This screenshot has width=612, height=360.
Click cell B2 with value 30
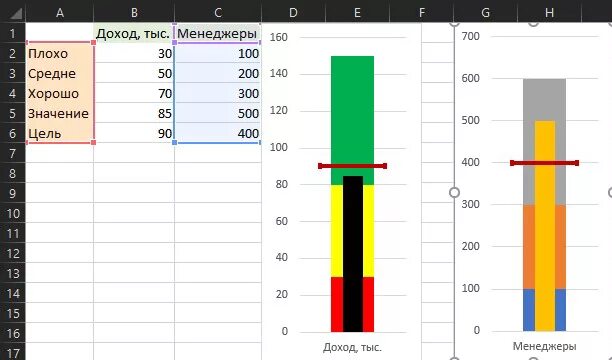134,53
